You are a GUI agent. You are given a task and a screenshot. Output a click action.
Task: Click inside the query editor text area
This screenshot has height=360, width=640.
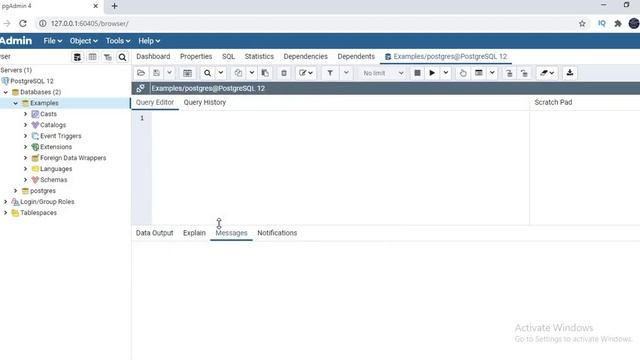[x=340, y=168]
